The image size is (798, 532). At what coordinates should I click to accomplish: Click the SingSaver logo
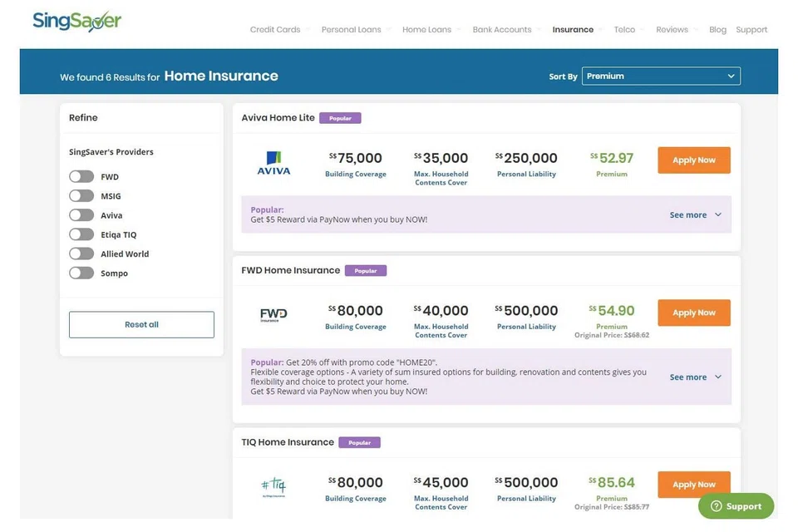76,22
